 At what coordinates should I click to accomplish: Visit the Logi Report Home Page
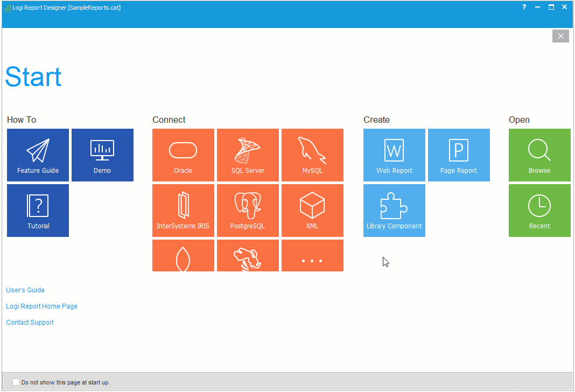tap(41, 306)
